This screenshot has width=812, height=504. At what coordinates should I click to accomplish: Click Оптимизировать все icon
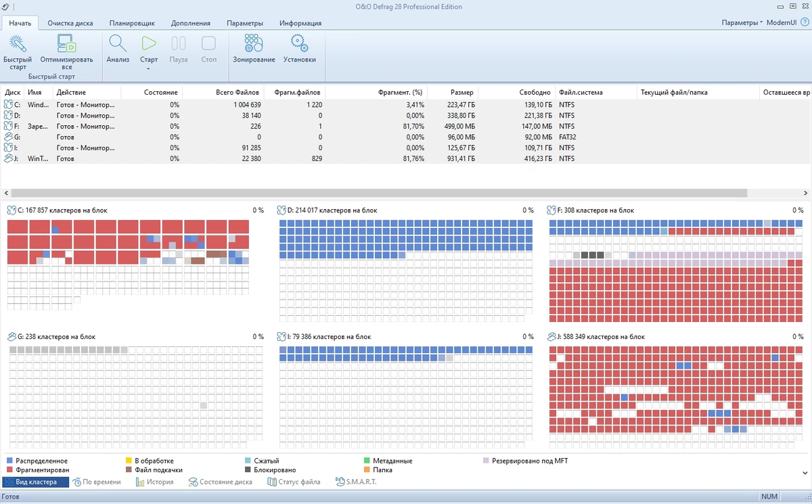(66, 43)
